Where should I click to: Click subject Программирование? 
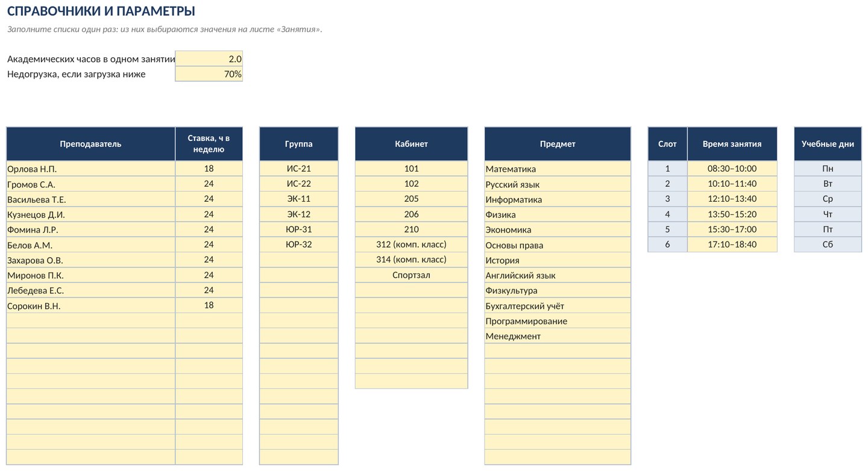coord(558,320)
